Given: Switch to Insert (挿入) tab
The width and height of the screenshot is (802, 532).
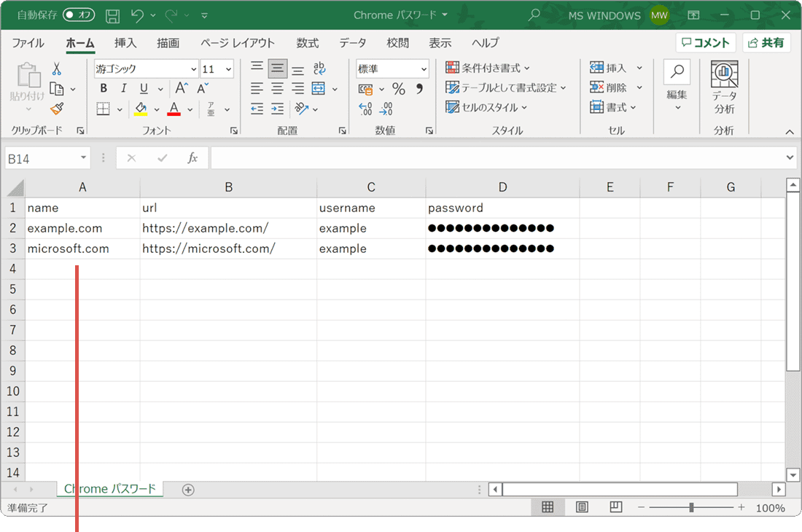Looking at the screenshot, I should click(x=125, y=43).
